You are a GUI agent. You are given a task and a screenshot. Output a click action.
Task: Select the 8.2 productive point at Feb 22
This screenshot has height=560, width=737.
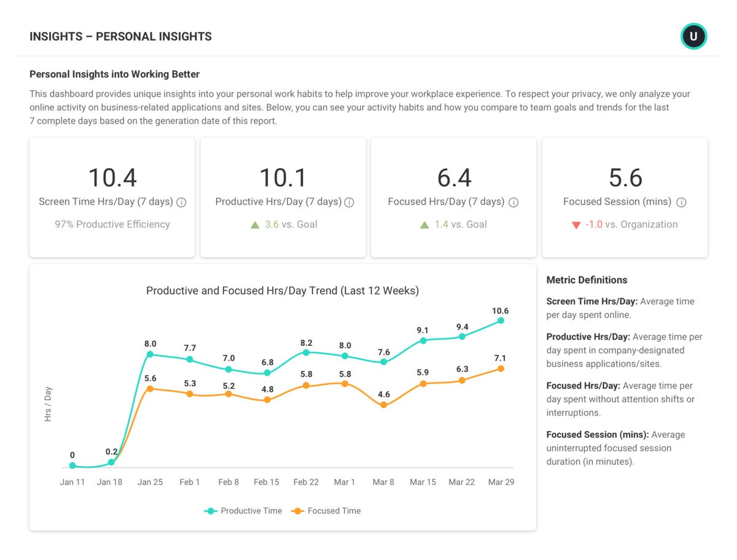306,352
